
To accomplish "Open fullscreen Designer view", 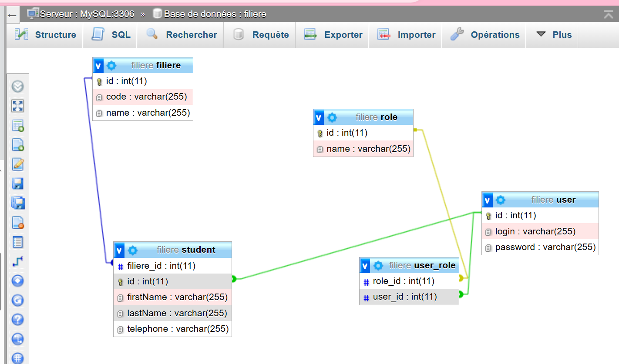I will pyautogui.click(x=17, y=106).
